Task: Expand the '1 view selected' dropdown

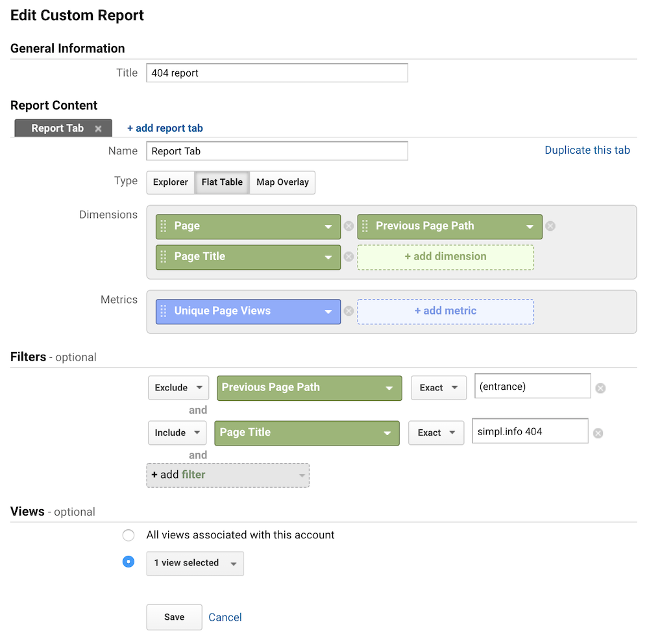Action: pos(195,563)
